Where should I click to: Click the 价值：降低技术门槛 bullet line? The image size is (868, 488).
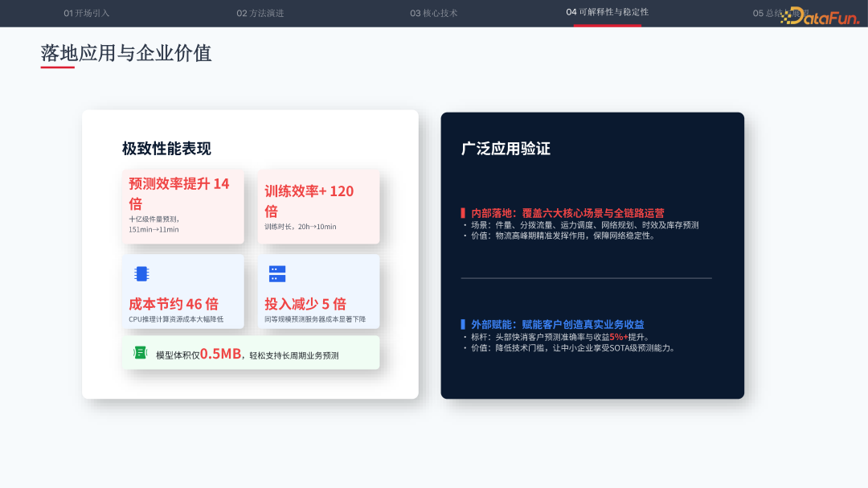[x=570, y=348]
